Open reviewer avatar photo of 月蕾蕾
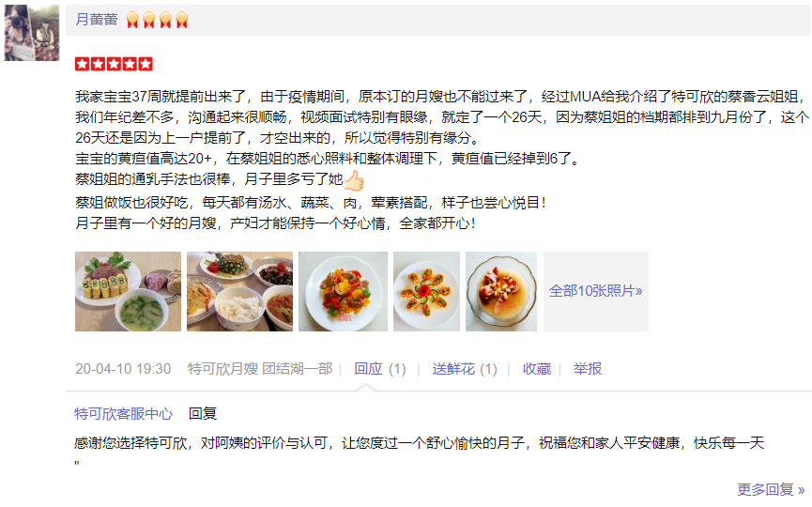 coord(32,33)
